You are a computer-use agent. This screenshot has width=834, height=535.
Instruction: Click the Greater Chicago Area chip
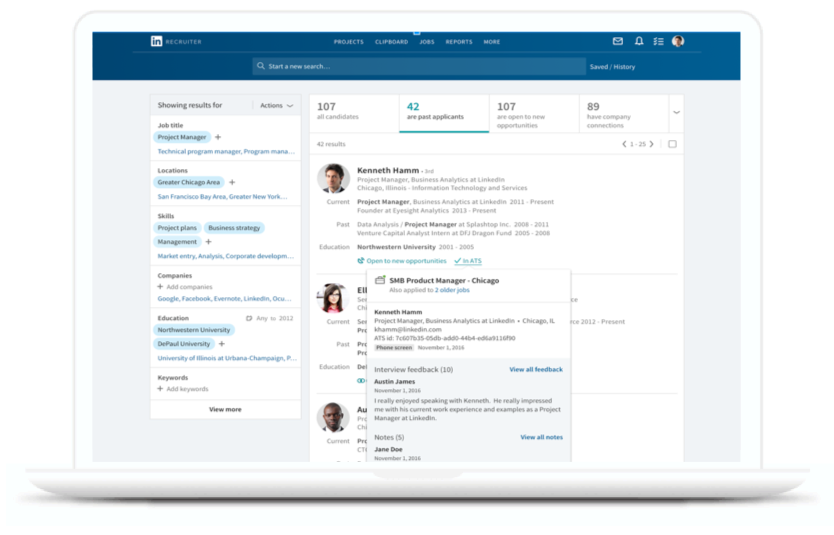pyautogui.click(x=189, y=182)
